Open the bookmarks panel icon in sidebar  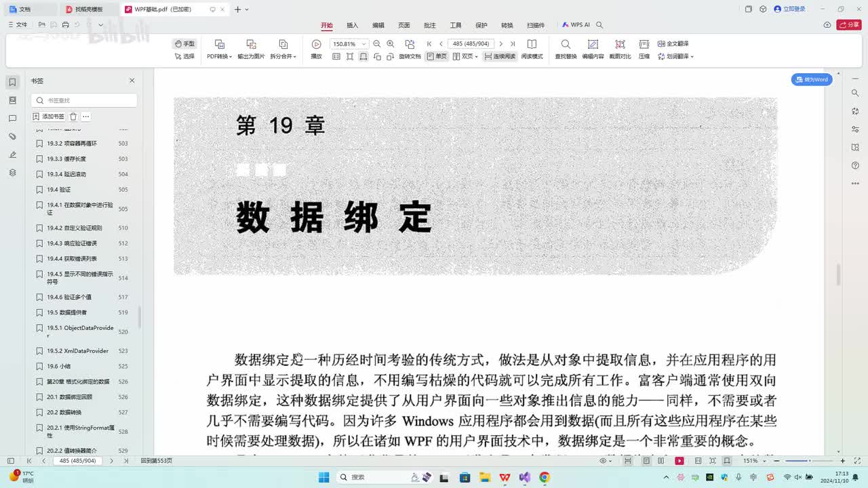coord(12,82)
